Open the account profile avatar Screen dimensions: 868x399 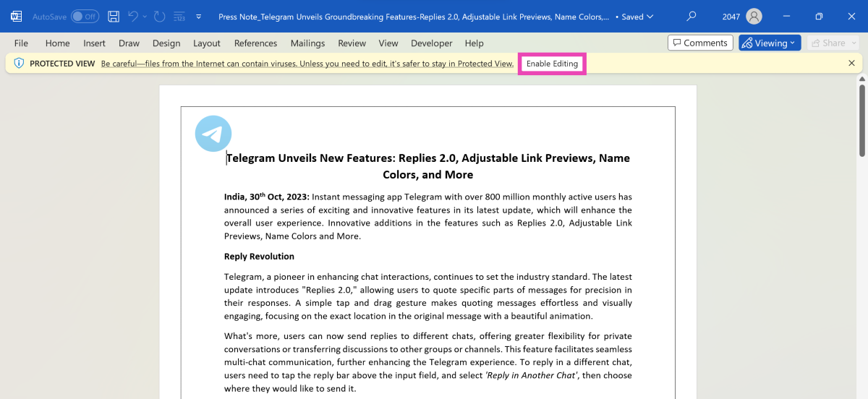pyautogui.click(x=754, y=16)
